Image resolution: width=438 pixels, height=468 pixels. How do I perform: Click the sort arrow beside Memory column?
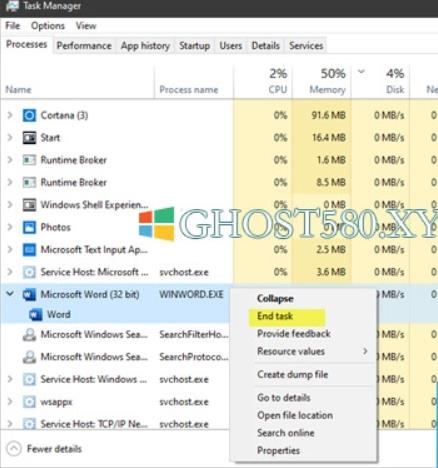click(x=361, y=71)
